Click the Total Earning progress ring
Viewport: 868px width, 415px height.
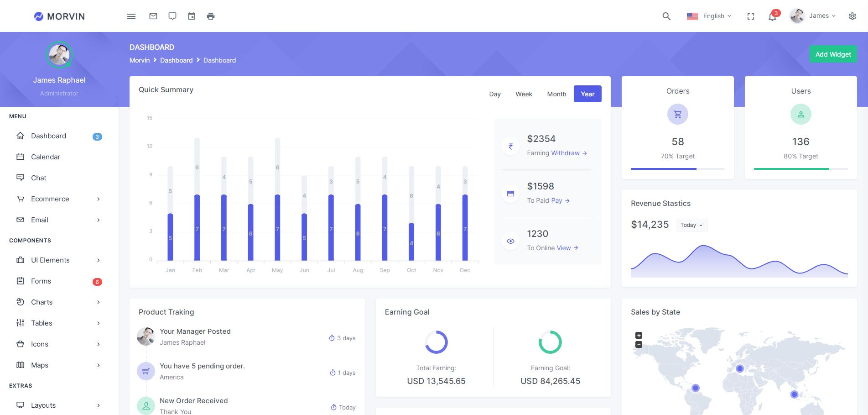click(437, 342)
